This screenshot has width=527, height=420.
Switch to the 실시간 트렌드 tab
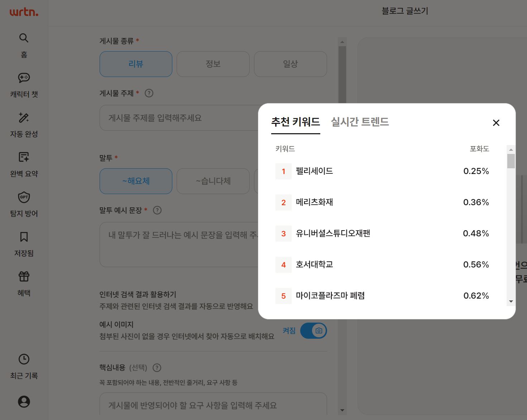tap(360, 122)
